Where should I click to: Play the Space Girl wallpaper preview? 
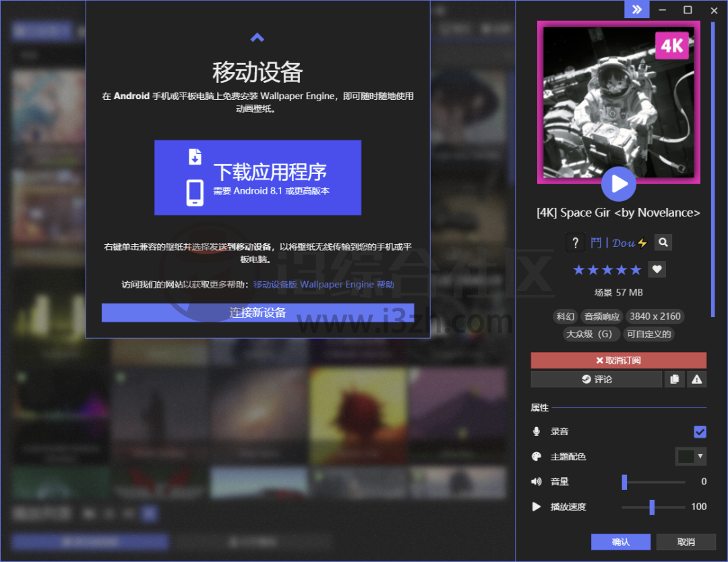point(618,184)
